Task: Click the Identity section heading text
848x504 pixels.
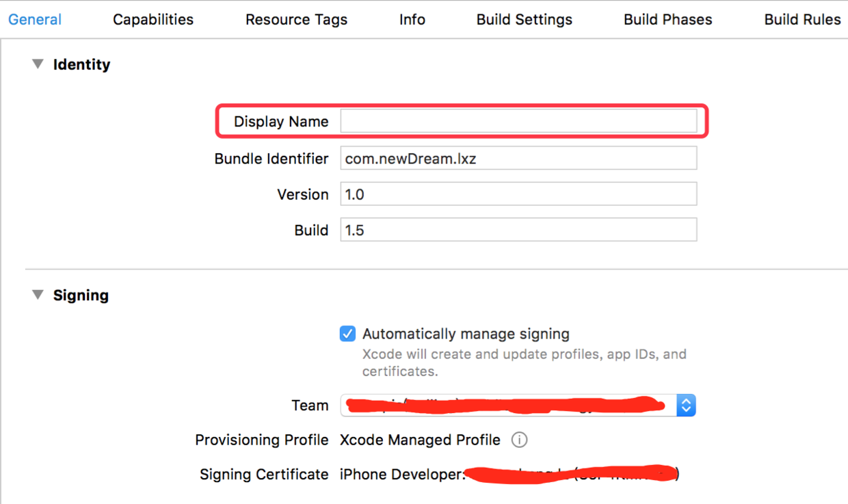Action: (81, 64)
